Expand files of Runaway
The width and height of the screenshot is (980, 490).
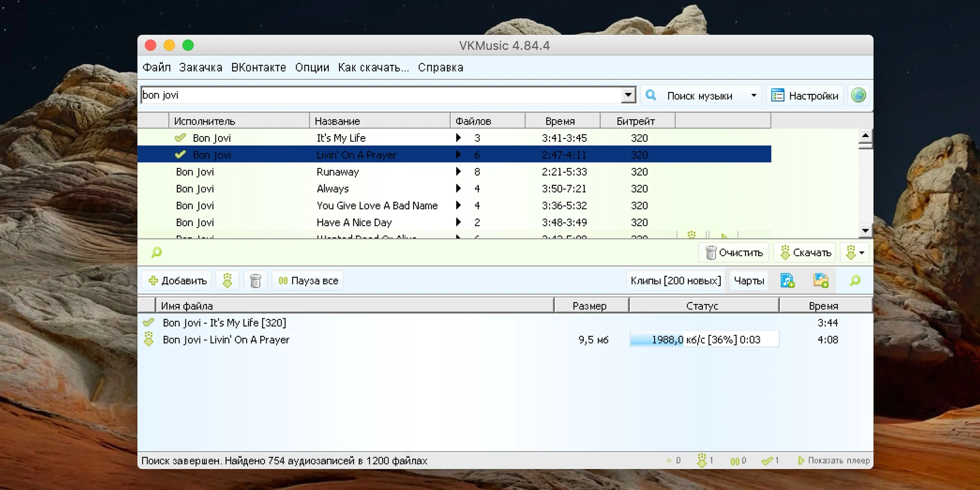[458, 171]
